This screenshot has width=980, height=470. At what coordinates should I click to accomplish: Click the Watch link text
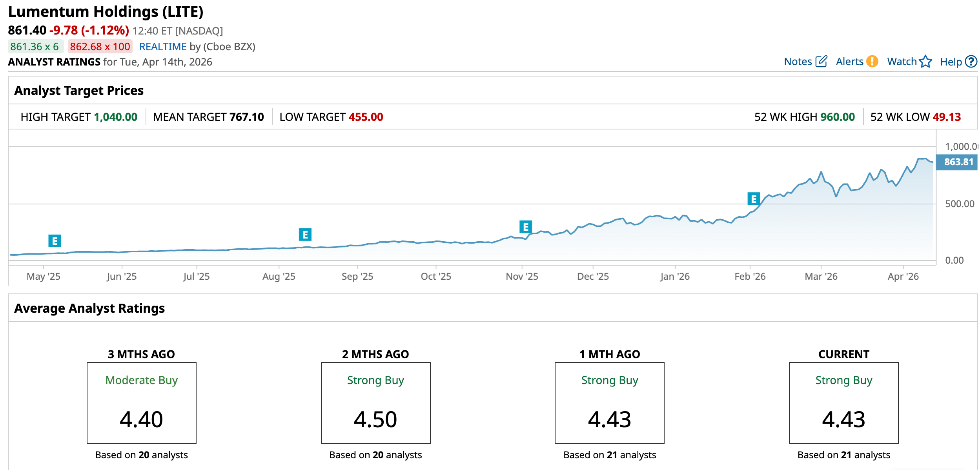[902, 62]
